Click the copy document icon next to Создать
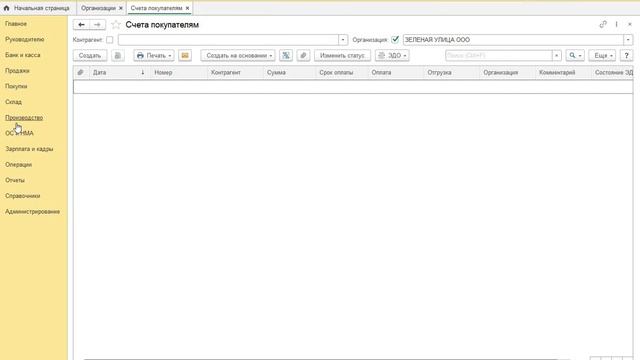 118,56
